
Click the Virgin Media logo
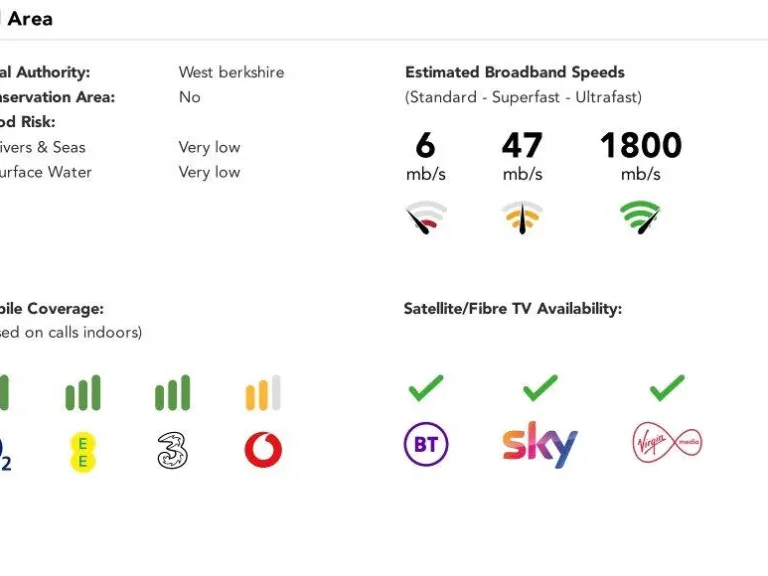click(667, 443)
